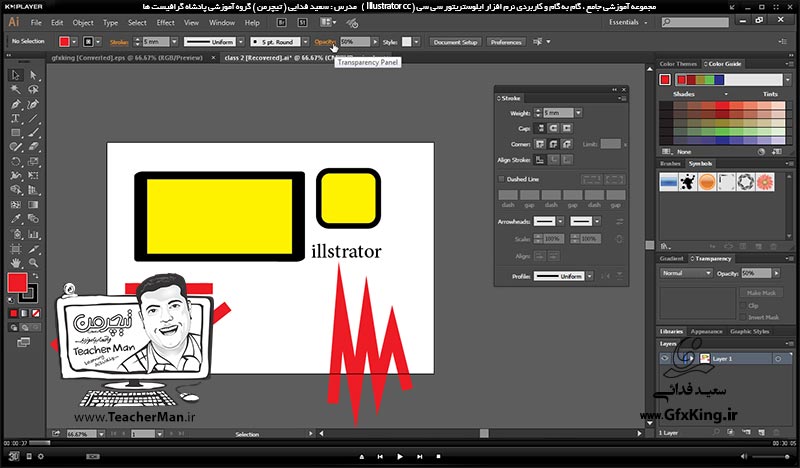Image resolution: width=800 pixels, height=468 pixels.
Task: Open the Stroke weight dropdown in control bar
Action: point(174,42)
